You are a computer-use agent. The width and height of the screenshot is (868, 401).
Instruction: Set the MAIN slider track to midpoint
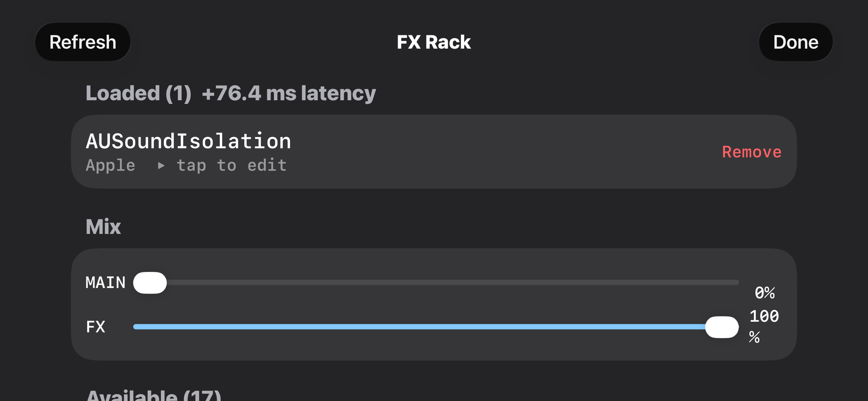pyautogui.click(x=436, y=283)
